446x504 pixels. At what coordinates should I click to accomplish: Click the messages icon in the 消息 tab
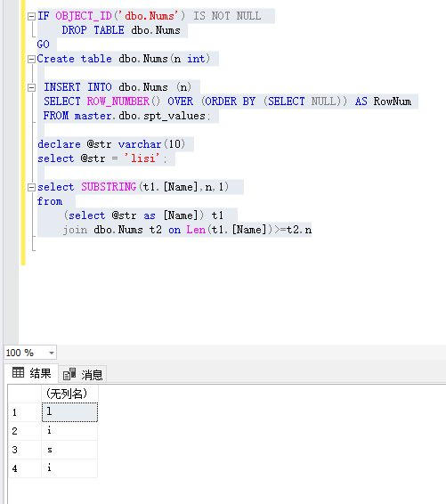69,374
